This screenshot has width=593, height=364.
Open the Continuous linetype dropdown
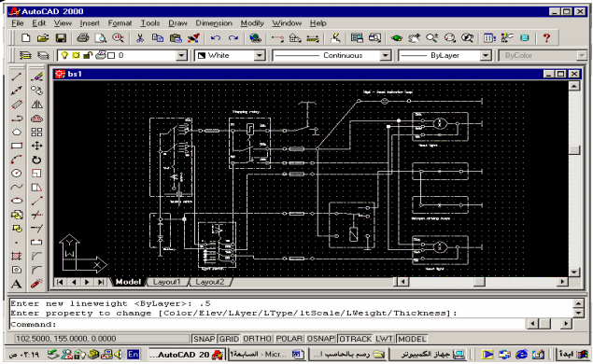tap(385, 56)
